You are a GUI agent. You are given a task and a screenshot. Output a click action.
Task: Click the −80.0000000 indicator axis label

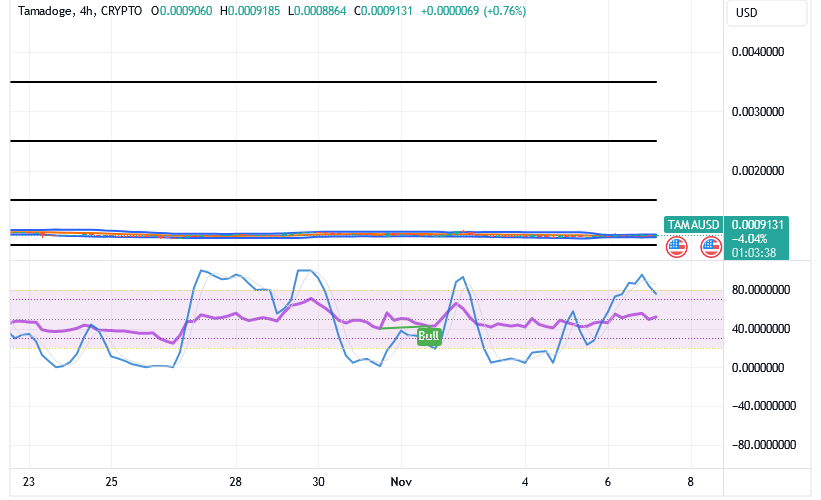pos(763,445)
